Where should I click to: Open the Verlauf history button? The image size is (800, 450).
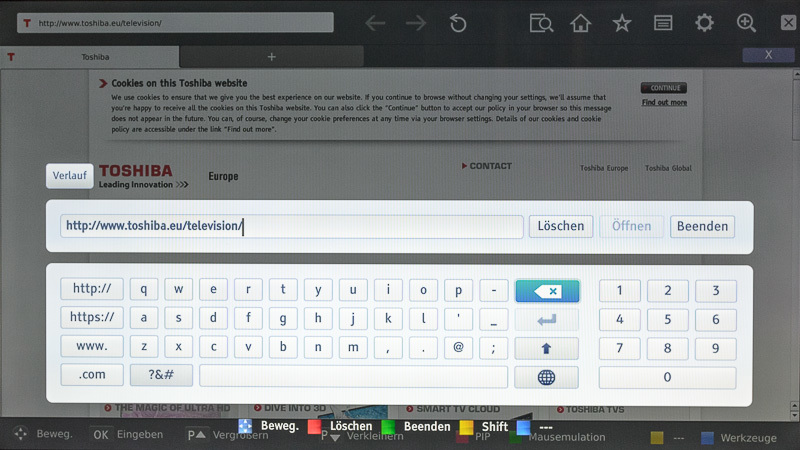point(69,176)
